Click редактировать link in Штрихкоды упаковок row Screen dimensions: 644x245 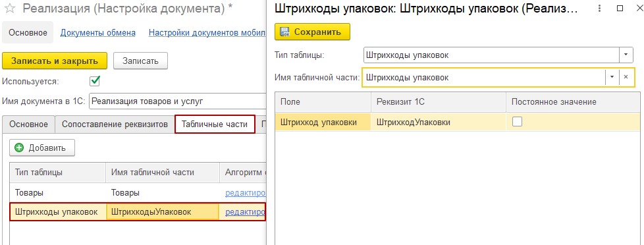[x=246, y=212]
